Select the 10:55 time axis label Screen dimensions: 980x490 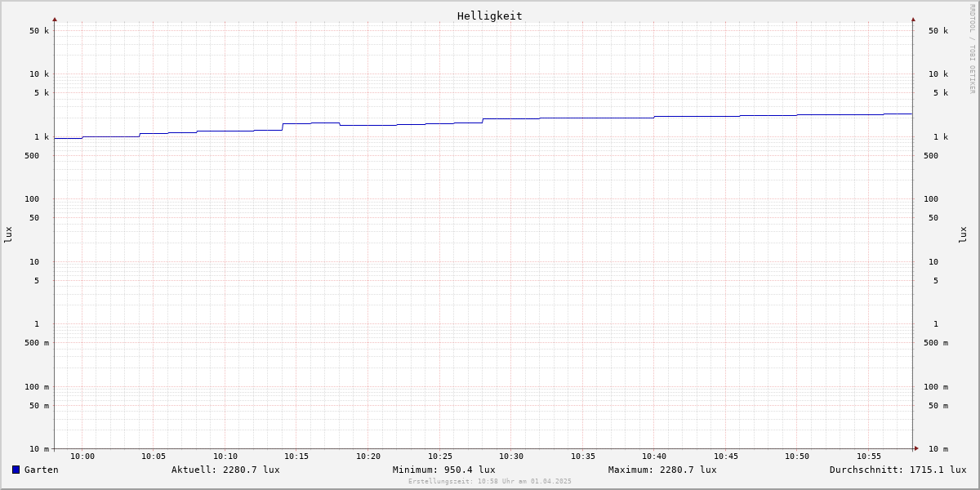pos(868,457)
